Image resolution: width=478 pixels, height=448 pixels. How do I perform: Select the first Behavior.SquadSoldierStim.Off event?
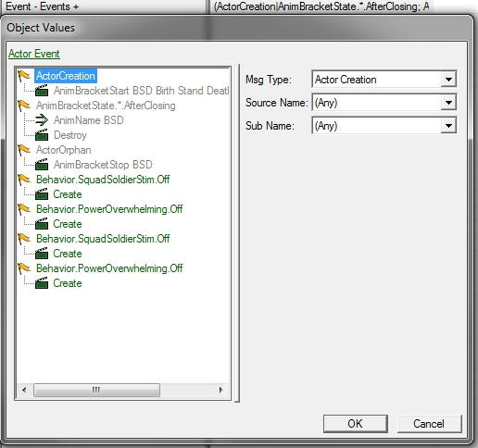[x=103, y=180]
